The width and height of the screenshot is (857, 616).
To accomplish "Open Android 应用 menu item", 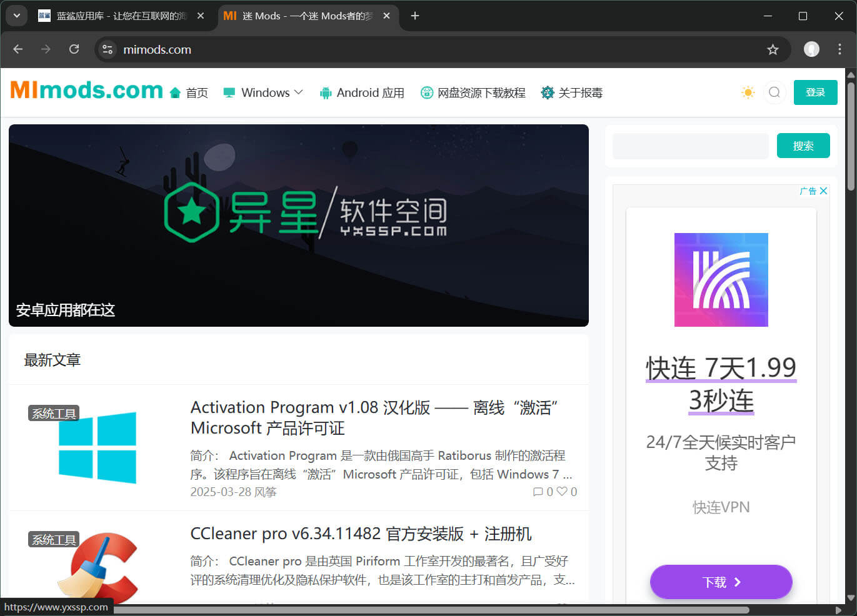I will (x=362, y=92).
